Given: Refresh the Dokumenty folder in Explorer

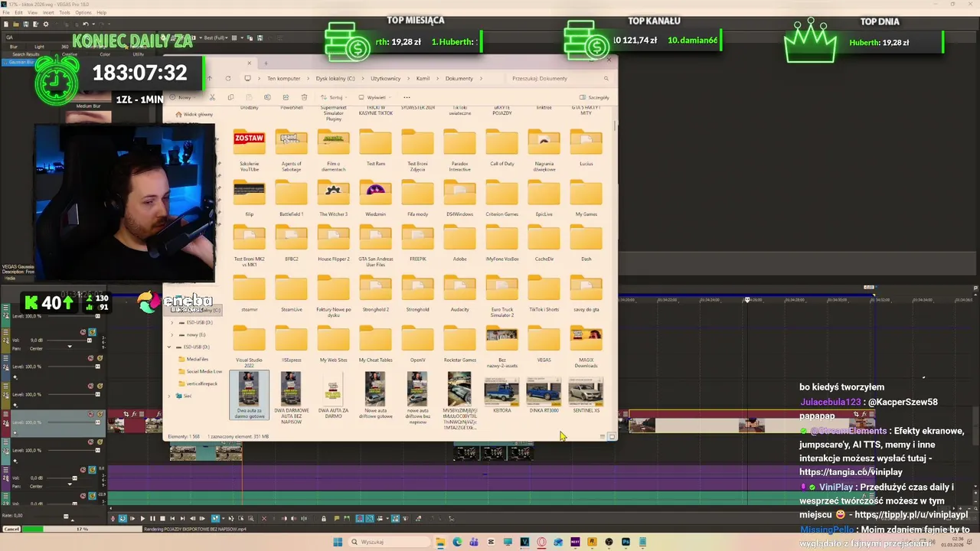Looking at the screenshot, I should pyautogui.click(x=228, y=78).
